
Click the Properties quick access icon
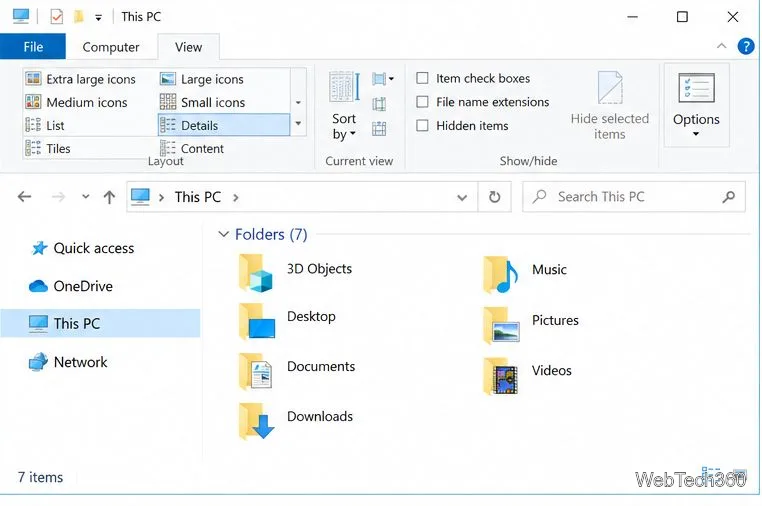tap(56, 17)
